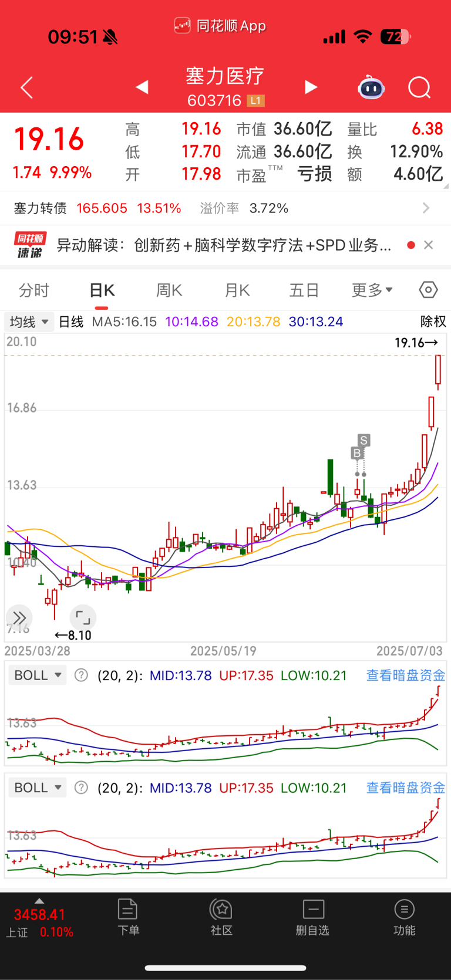
Task: Tap the 塞力医疗 stock title
Action: [x=225, y=76]
